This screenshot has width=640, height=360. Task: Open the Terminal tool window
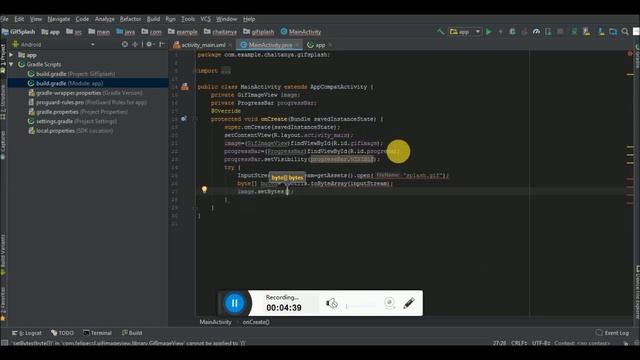(x=97, y=333)
